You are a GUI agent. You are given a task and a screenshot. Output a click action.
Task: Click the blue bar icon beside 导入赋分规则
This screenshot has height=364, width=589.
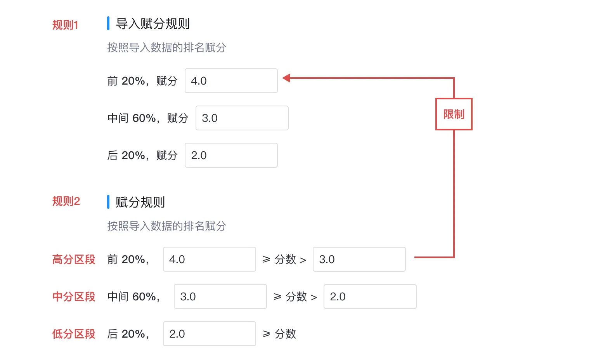108,23
